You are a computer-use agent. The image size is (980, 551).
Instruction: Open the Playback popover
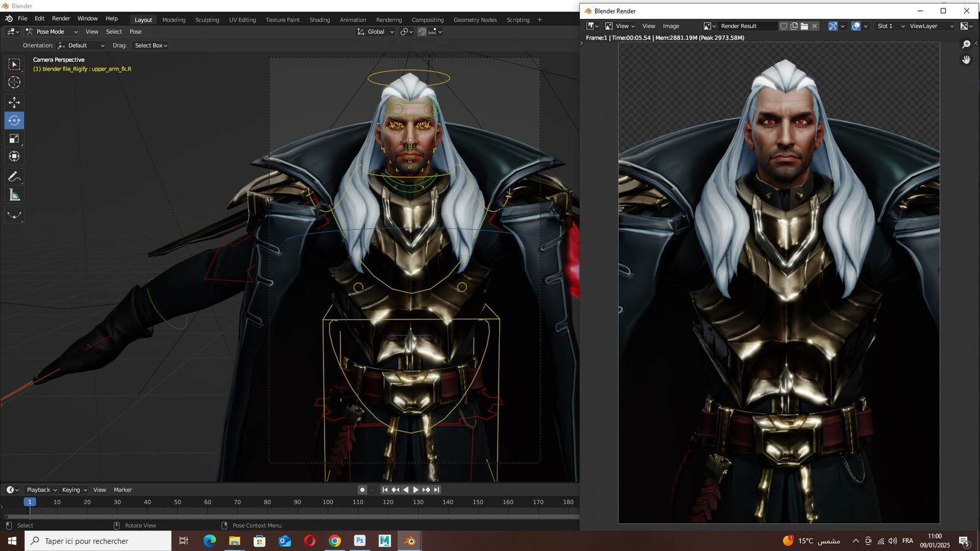click(x=42, y=490)
